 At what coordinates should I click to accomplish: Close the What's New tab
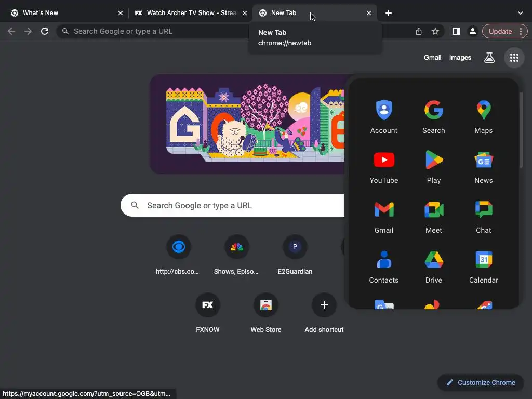[x=121, y=13]
